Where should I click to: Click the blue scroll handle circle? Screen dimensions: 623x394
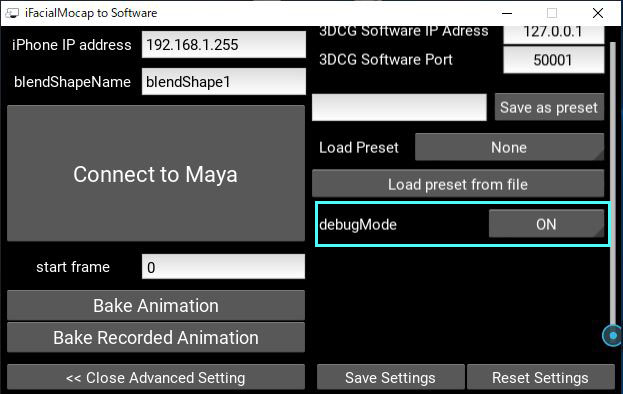coord(613,336)
